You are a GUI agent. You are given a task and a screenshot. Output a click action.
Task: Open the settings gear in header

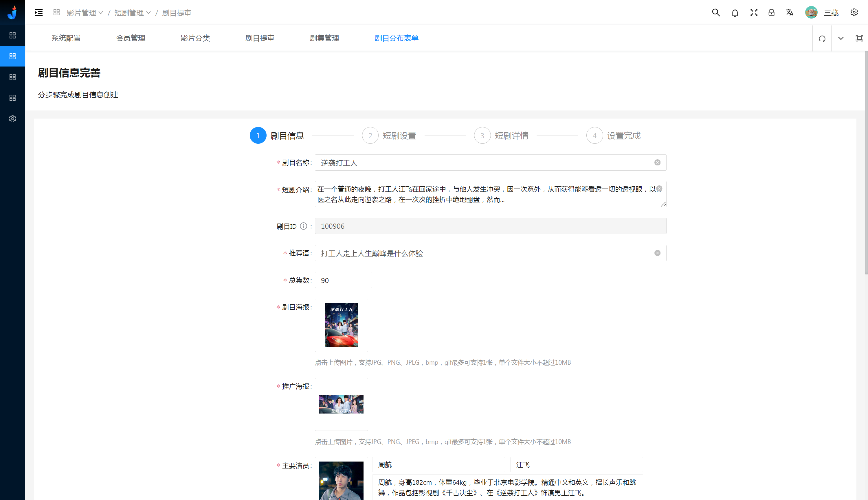854,13
